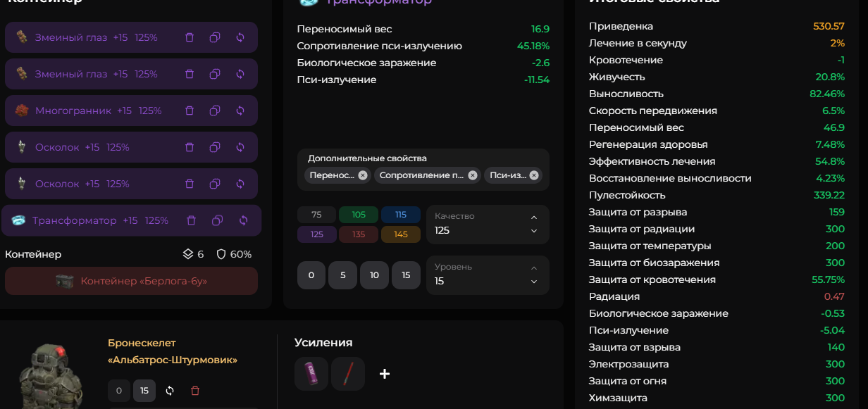Remove the Сопротивление п... property chip
The image size is (868, 409).
point(473,175)
